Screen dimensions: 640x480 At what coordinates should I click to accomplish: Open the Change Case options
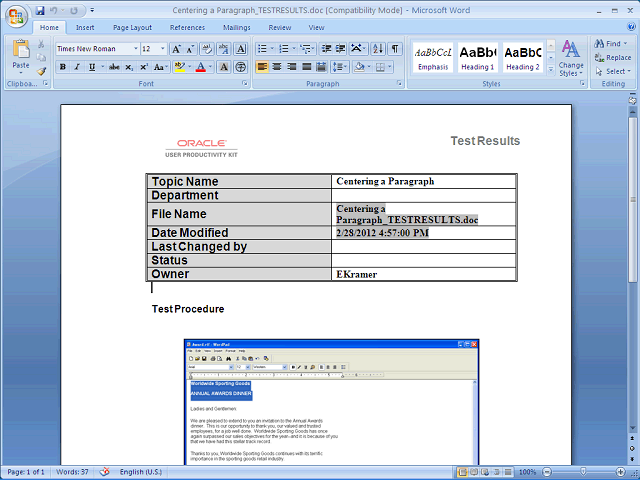tap(160, 67)
